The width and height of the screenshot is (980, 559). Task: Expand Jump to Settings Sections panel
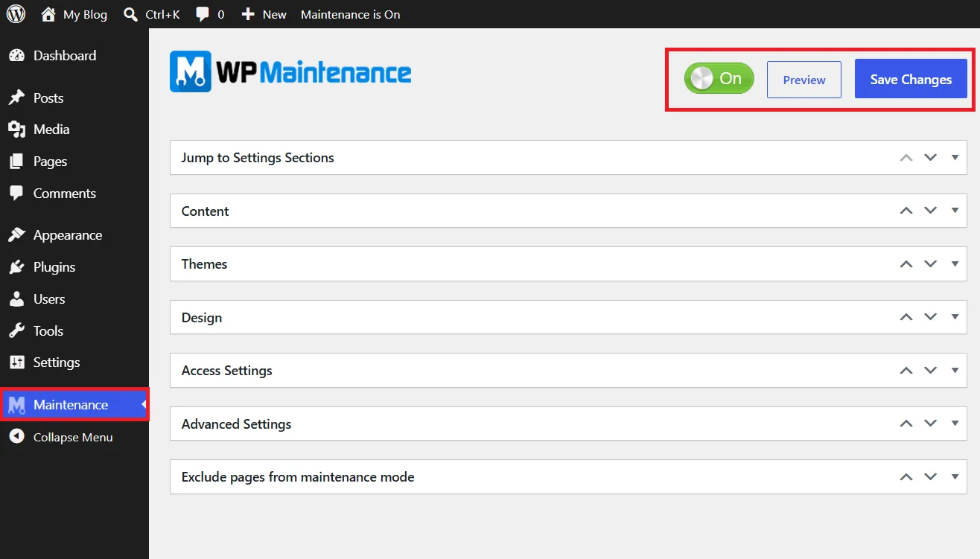point(955,157)
